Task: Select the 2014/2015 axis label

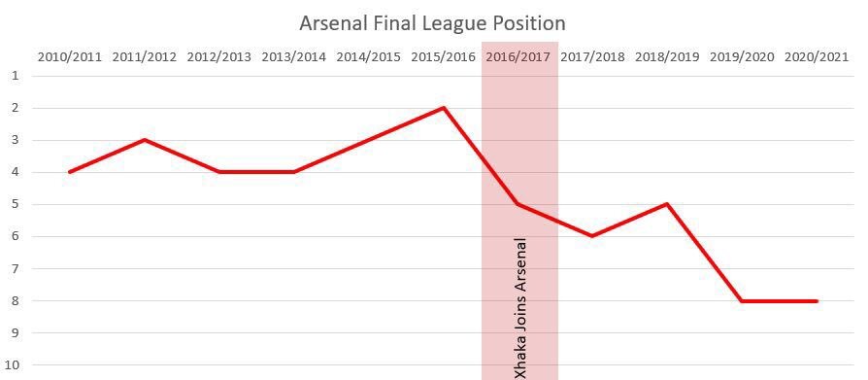Action: (369, 57)
